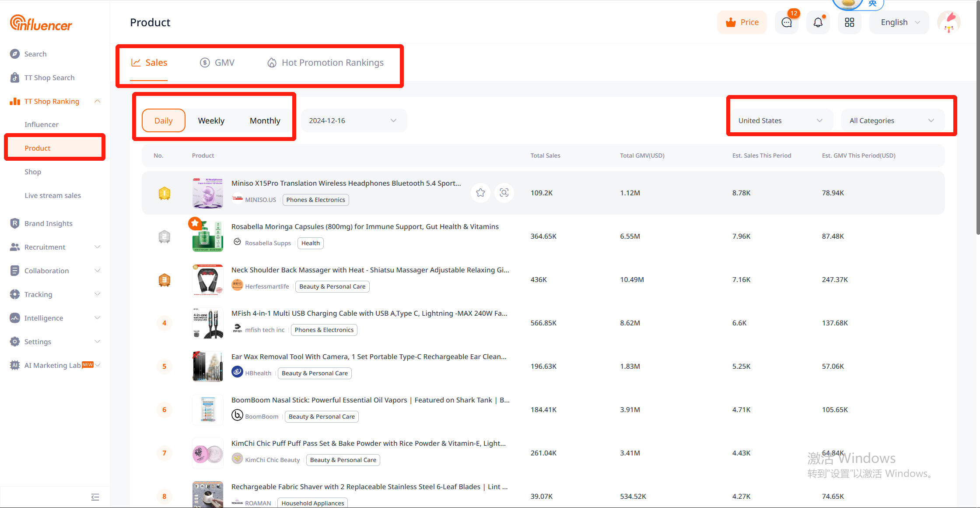The image size is (980, 508).
Task: Click the sidebar collapse icon at bottom
Action: pyautogui.click(x=95, y=497)
